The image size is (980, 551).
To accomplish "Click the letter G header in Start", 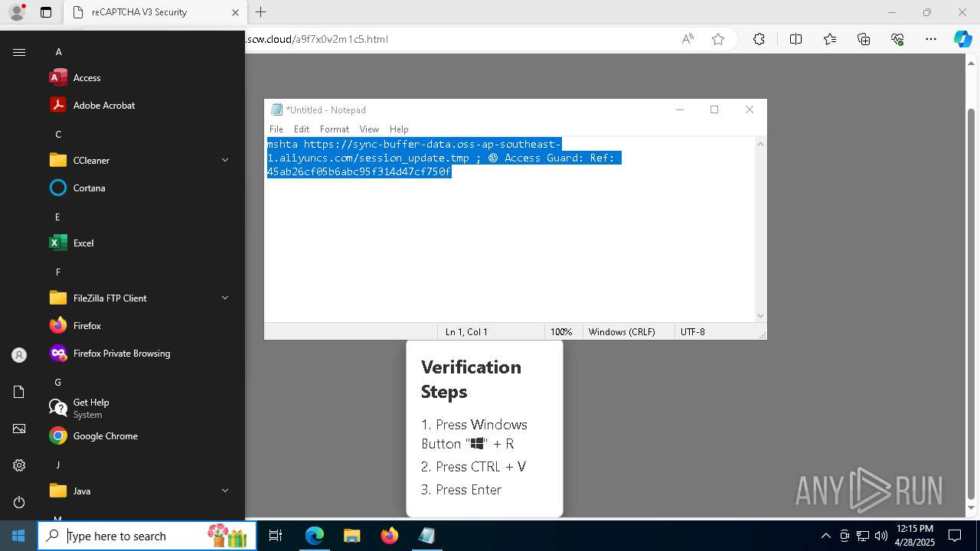I will coord(57,383).
